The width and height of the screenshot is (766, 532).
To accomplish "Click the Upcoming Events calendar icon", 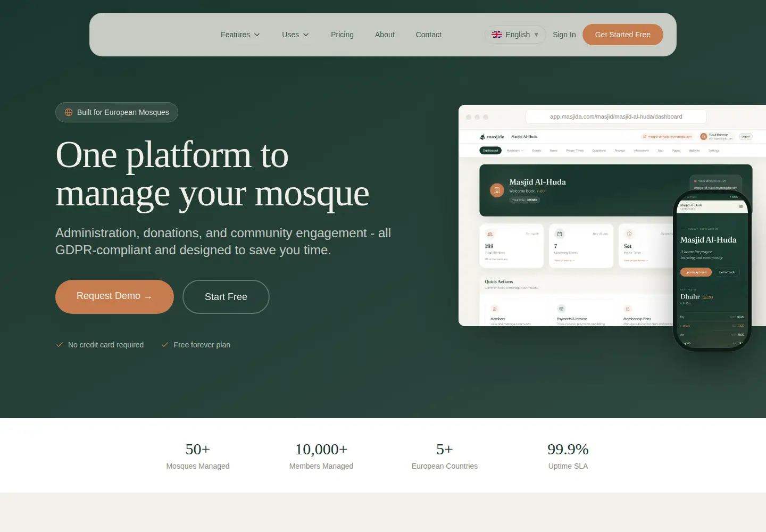I will [x=560, y=234].
